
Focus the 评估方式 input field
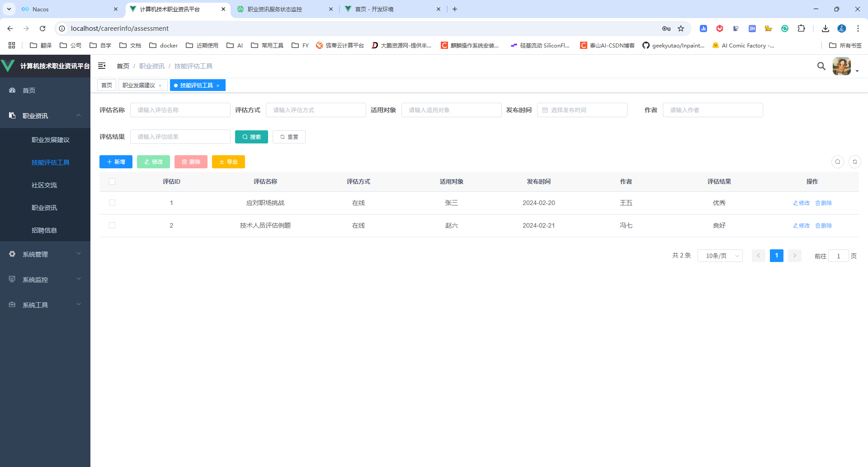click(x=316, y=110)
